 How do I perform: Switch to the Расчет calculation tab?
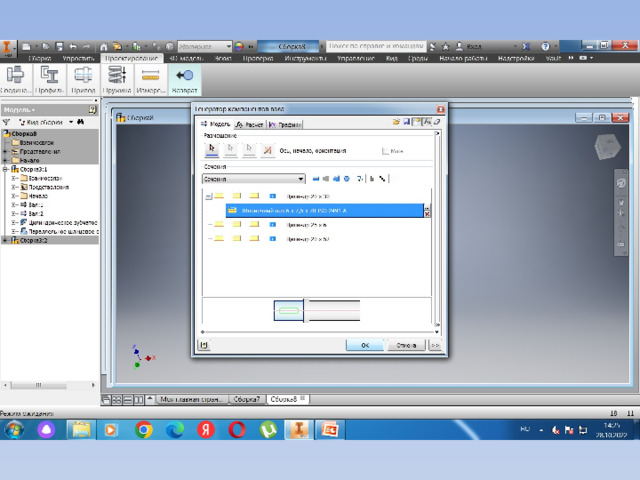click(250, 124)
